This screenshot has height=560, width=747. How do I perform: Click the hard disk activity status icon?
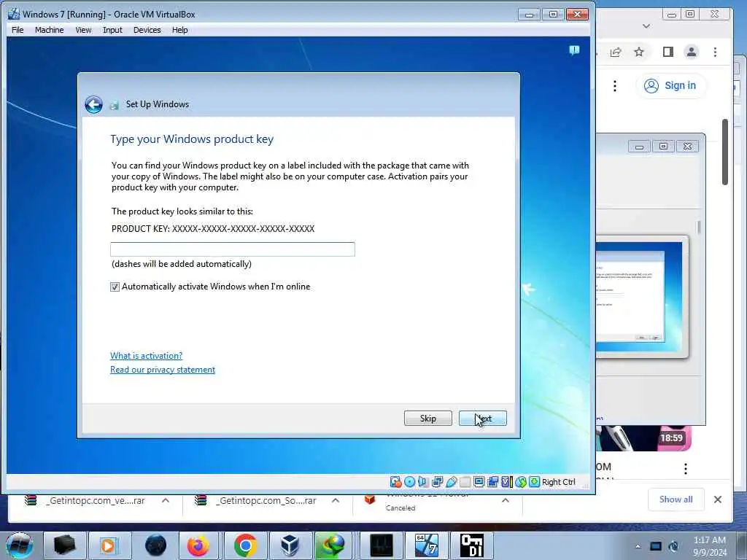(x=395, y=482)
